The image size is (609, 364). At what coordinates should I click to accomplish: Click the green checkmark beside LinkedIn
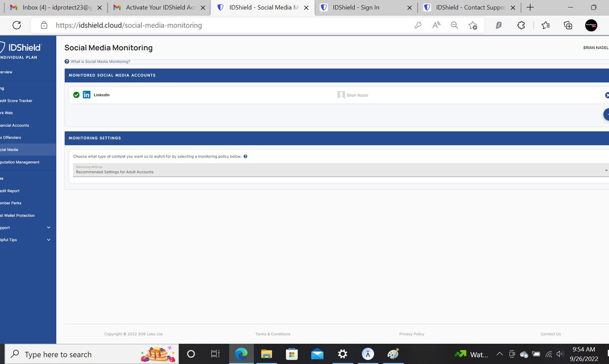pos(76,94)
